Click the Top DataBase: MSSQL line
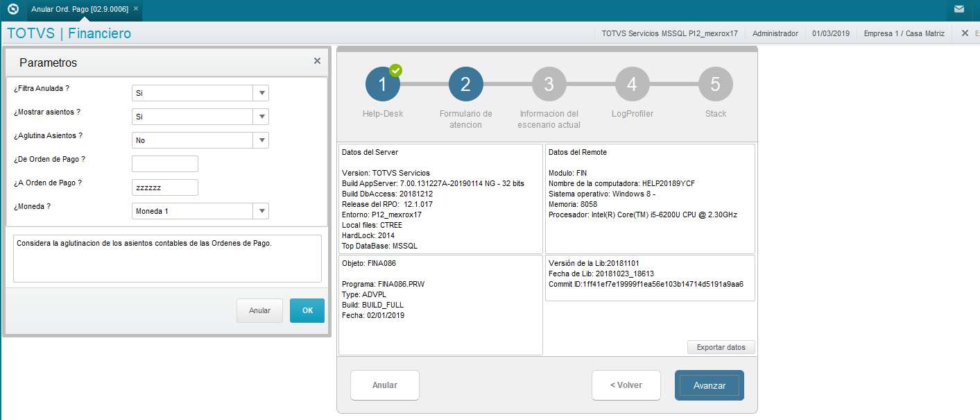Image resolution: width=980 pixels, height=420 pixels. tap(380, 246)
